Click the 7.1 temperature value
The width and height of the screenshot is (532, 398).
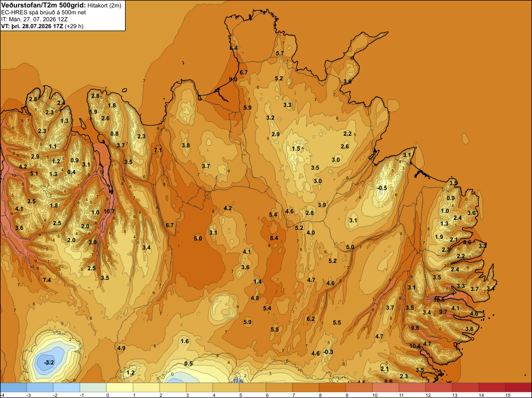[158, 150]
